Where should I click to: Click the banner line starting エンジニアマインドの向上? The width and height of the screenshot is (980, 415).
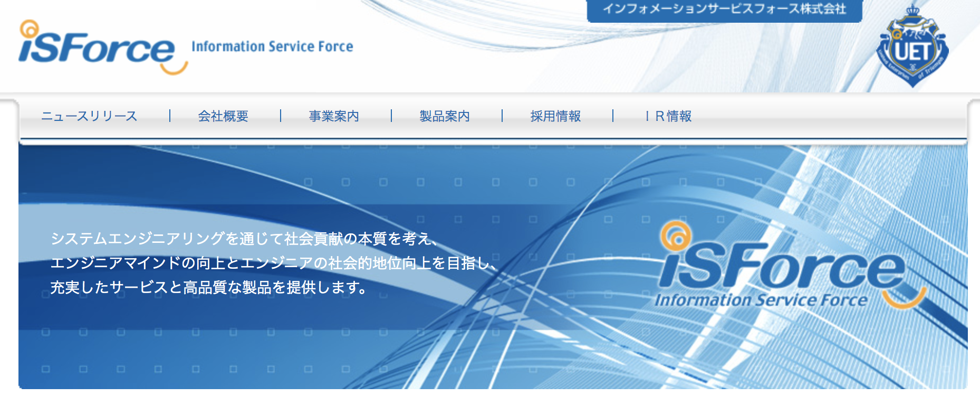pos(274,263)
